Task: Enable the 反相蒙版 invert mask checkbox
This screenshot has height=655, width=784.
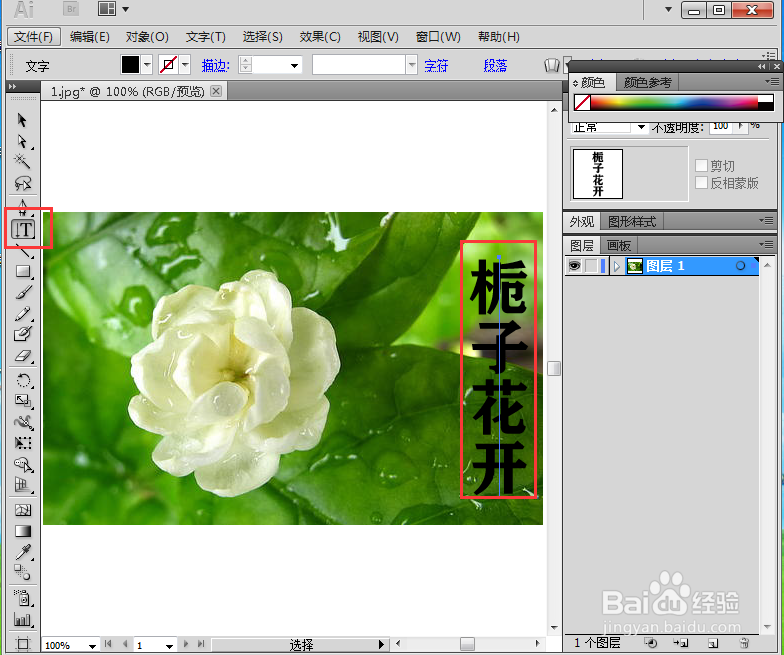Action: 702,183
